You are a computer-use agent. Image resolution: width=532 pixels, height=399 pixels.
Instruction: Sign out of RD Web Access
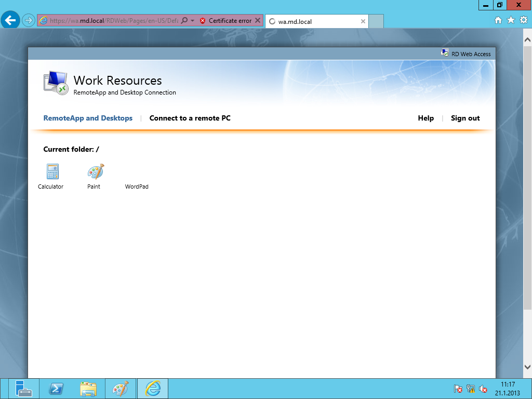coord(465,118)
